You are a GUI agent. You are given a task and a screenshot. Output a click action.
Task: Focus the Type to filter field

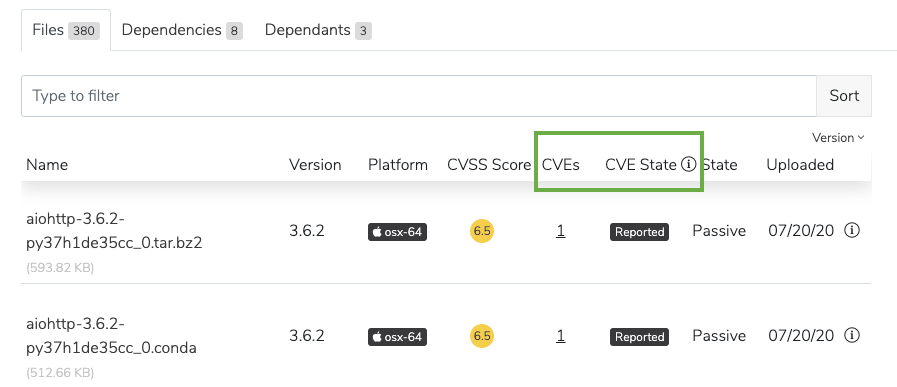click(x=419, y=96)
